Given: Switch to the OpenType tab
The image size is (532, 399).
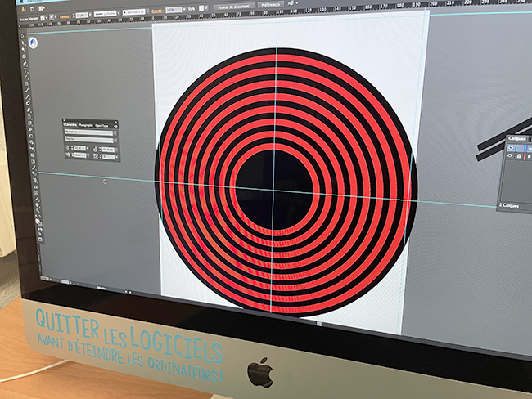Looking at the screenshot, I should pos(101,126).
